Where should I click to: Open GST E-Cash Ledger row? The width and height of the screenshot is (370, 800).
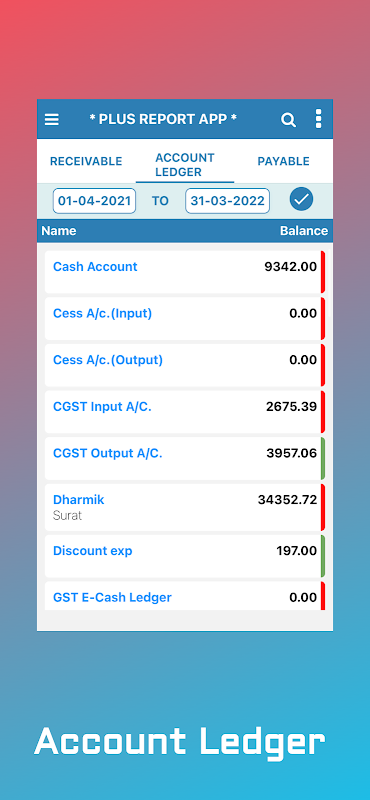tap(185, 596)
